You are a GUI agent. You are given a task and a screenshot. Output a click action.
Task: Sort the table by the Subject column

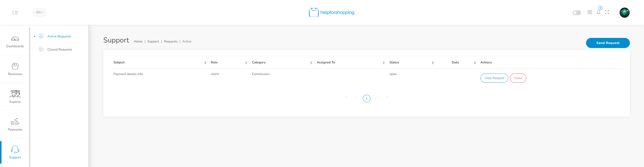click(159, 63)
